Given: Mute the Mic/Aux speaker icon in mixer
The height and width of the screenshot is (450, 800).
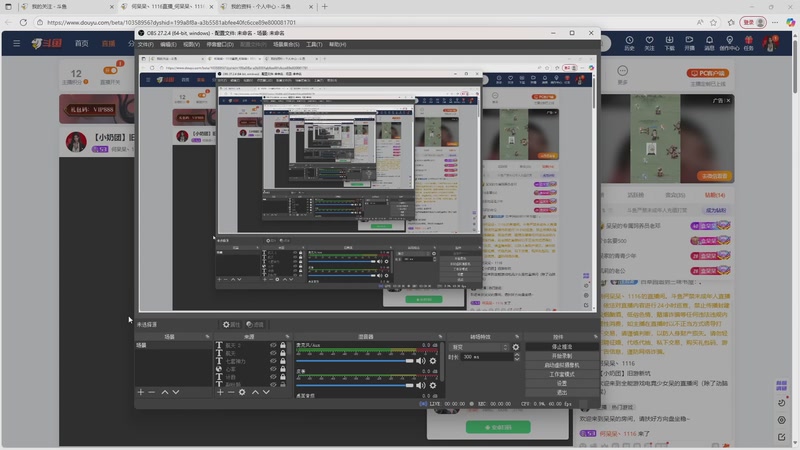Looking at the screenshot, I should point(420,361).
